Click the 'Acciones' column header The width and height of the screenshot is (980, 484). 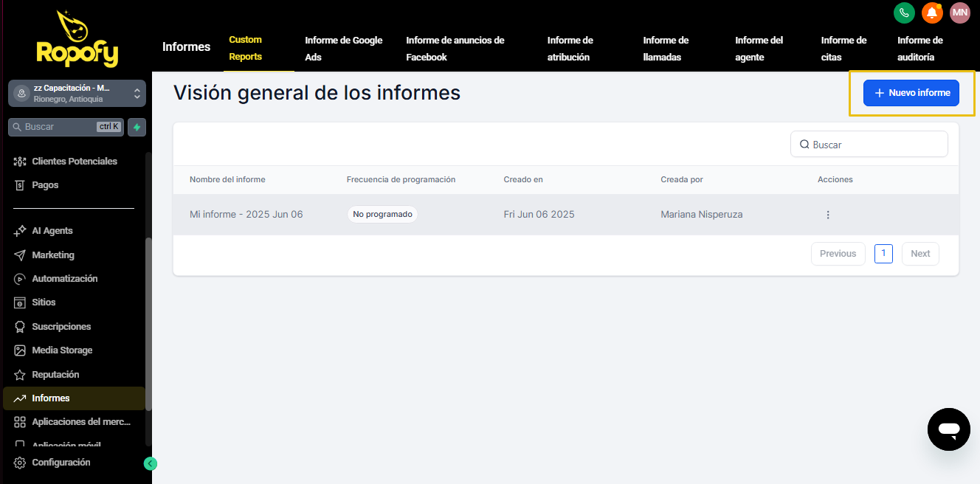tap(835, 179)
